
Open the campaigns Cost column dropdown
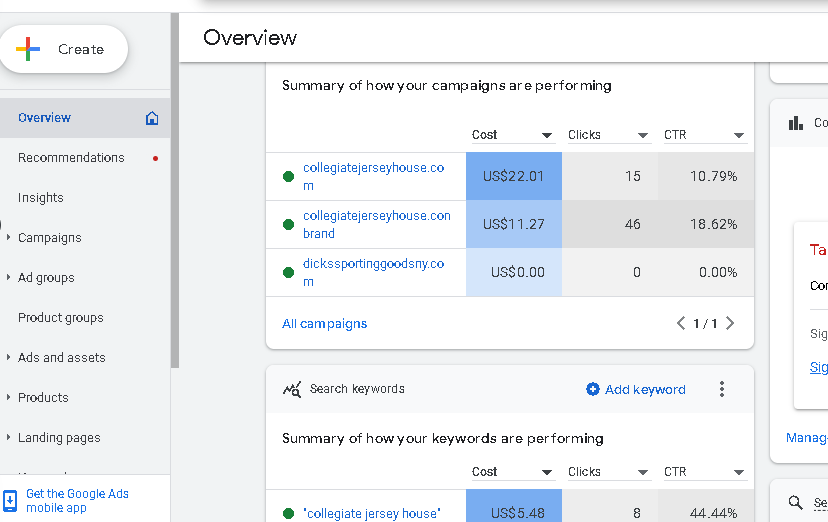click(547, 135)
